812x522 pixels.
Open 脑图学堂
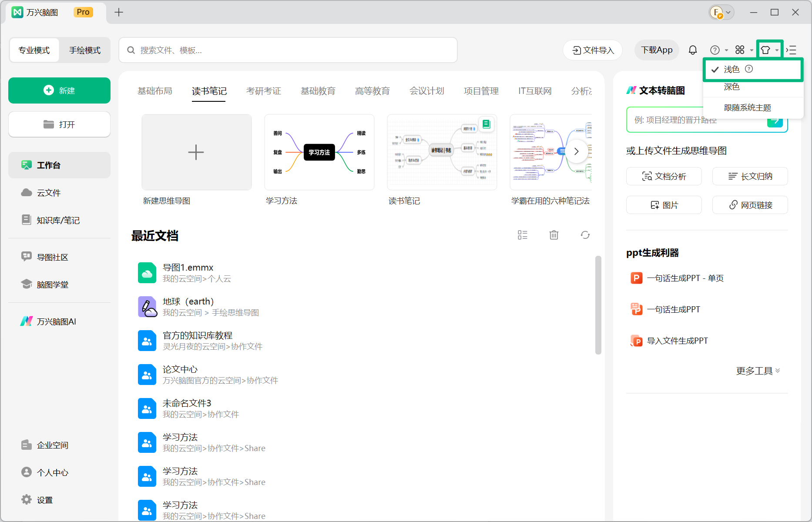[x=59, y=284]
